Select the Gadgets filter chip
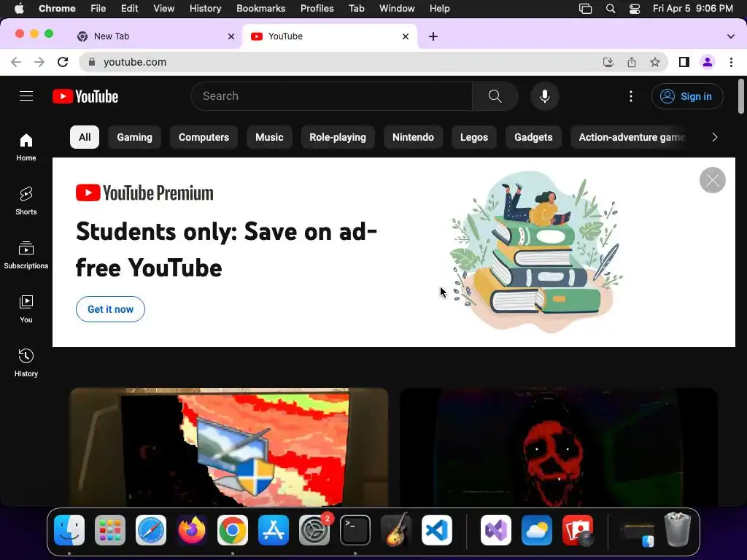 click(x=533, y=137)
